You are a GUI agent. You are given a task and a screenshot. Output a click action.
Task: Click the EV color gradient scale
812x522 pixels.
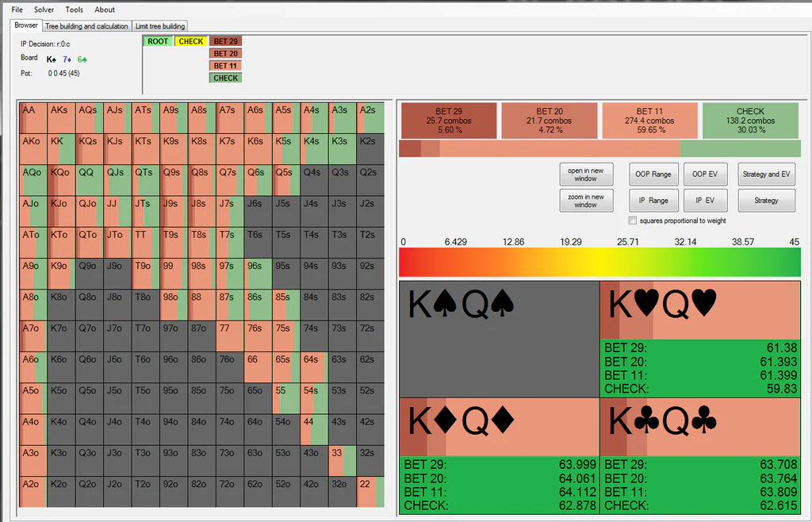pyautogui.click(x=599, y=262)
